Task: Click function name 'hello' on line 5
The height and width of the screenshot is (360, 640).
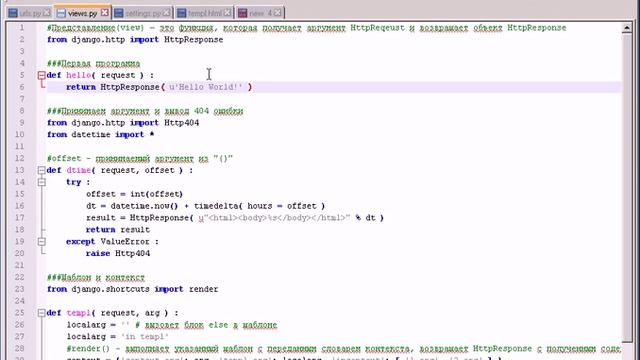Action: coord(78,75)
